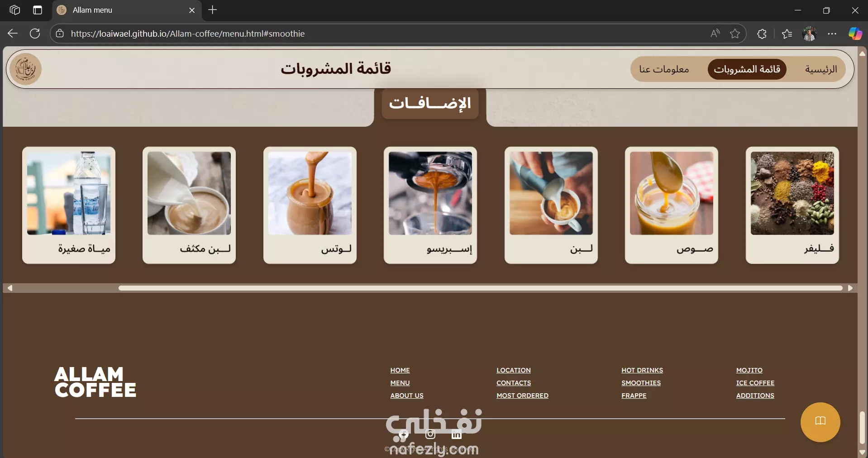Open معلومات عنا nav item
This screenshot has width=868, height=458.
[664, 69]
